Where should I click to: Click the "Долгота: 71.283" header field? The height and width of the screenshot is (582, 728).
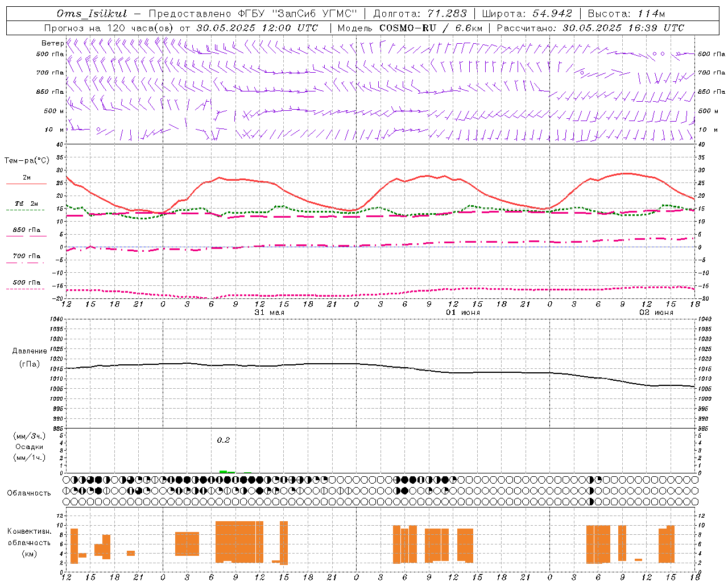tap(420, 13)
